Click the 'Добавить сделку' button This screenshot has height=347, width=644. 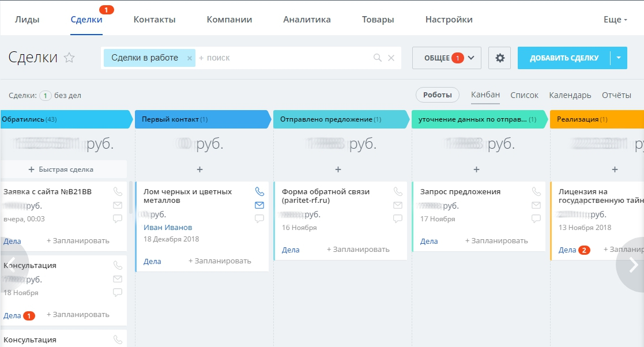pyautogui.click(x=564, y=58)
